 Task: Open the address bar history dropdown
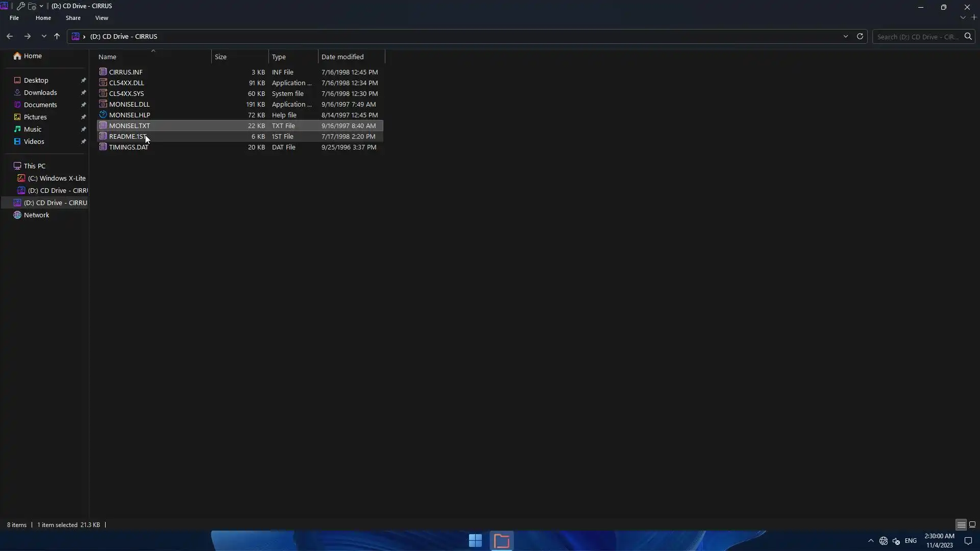[845, 36]
